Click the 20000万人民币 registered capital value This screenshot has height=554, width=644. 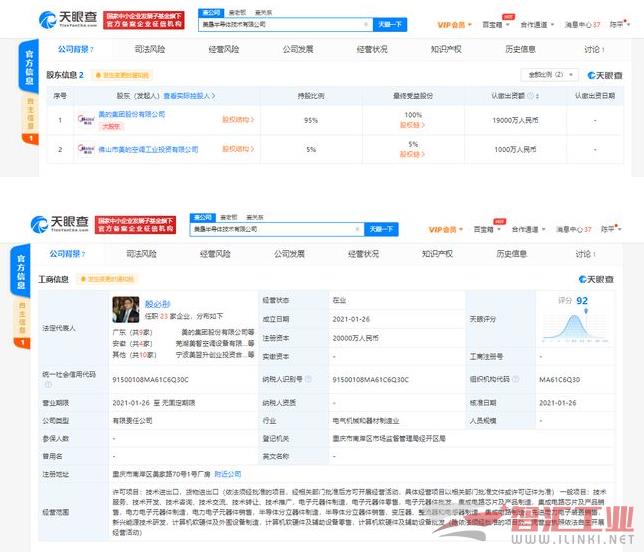[x=356, y=338]
